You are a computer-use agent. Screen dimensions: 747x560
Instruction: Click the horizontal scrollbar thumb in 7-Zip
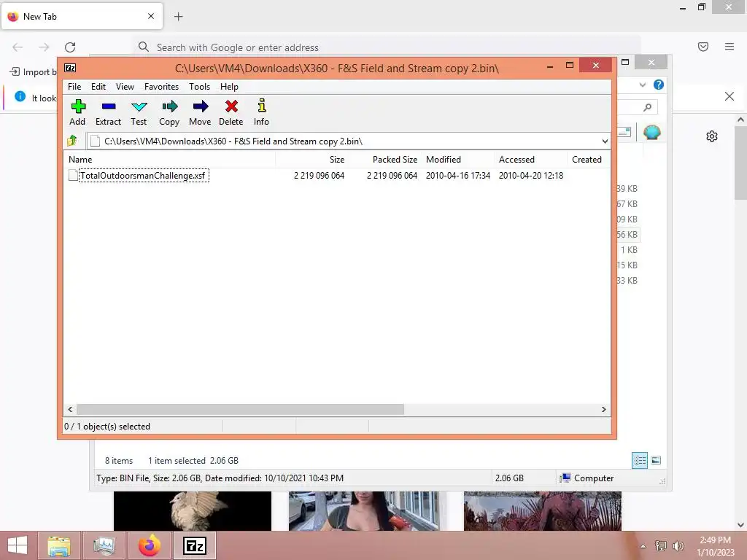click(240, 410)
